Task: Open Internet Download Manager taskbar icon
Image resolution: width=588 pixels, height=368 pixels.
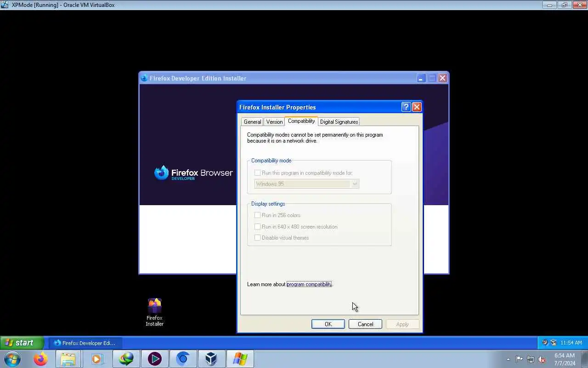Action: coord(126,359)
